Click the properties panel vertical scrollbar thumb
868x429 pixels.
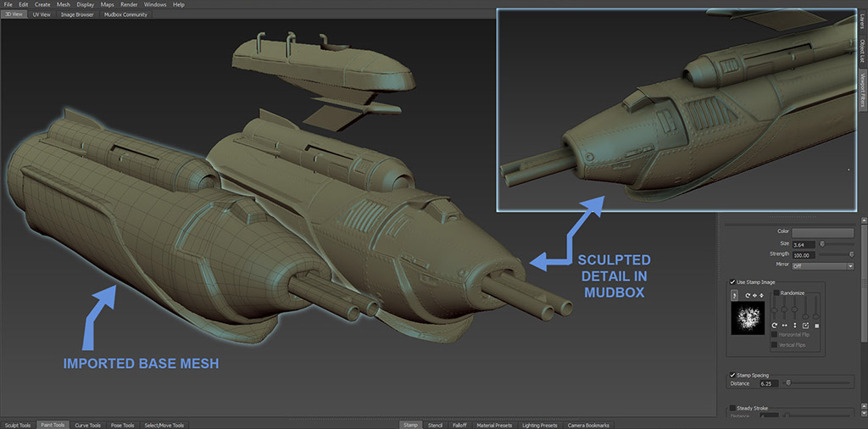(864, 283)
